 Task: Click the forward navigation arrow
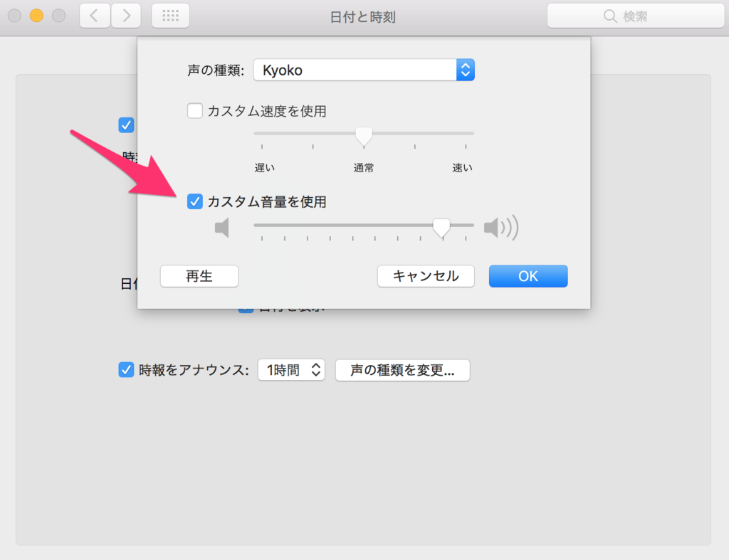click(126, 16)
